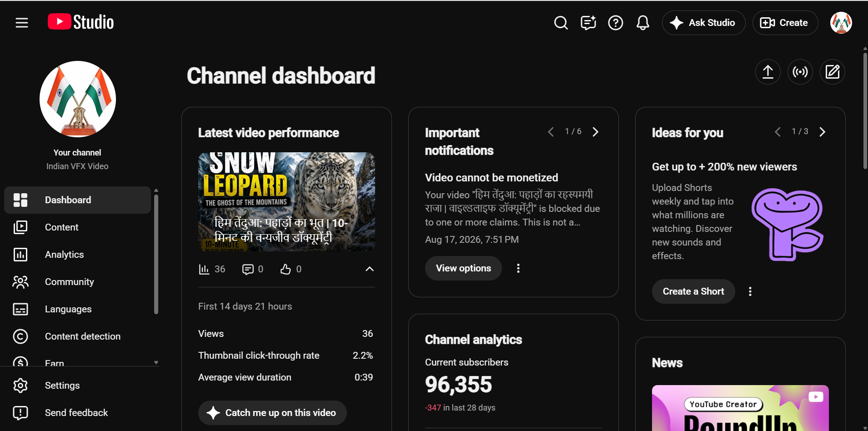This screenshot has width=868, height=431.
Task: Click the Create a Short button
Action: (x=693, y=291)
